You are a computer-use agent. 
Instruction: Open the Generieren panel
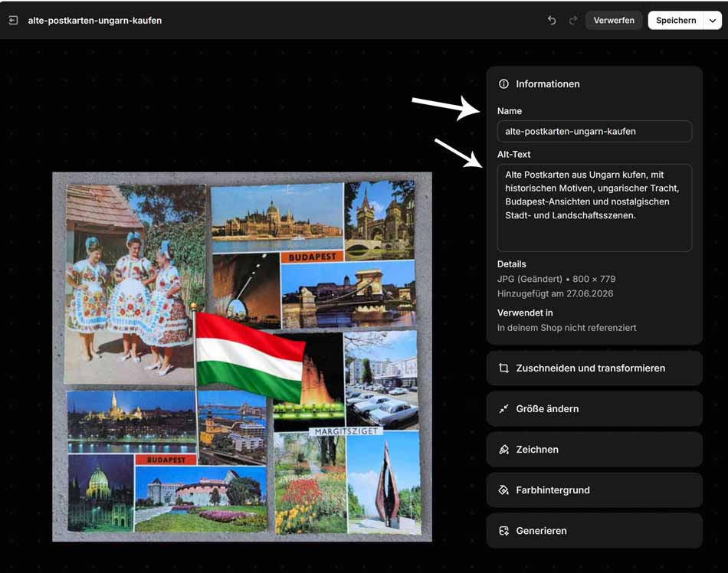coord(595,531)
